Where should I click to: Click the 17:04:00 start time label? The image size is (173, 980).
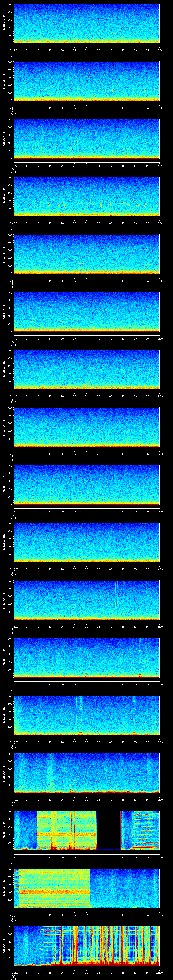pyautogui.click(x=13, y=50)
